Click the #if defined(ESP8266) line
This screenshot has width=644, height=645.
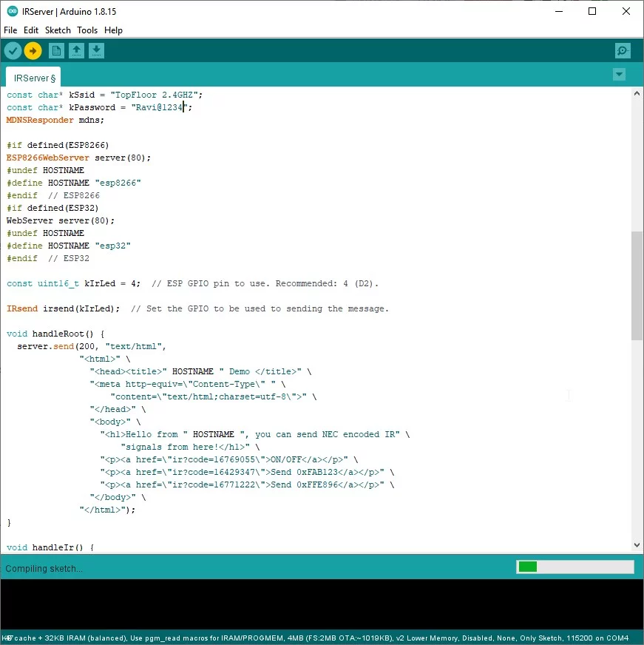pos(58,145)
